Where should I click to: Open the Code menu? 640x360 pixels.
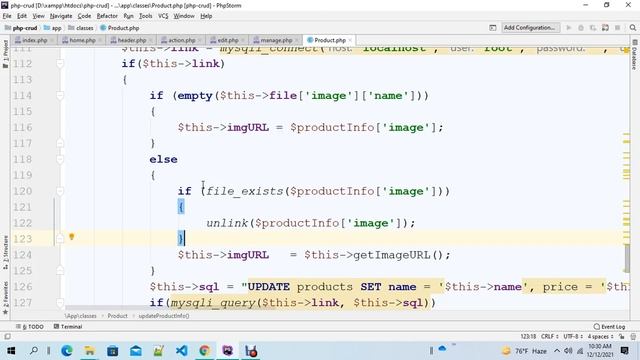[84, 16]
